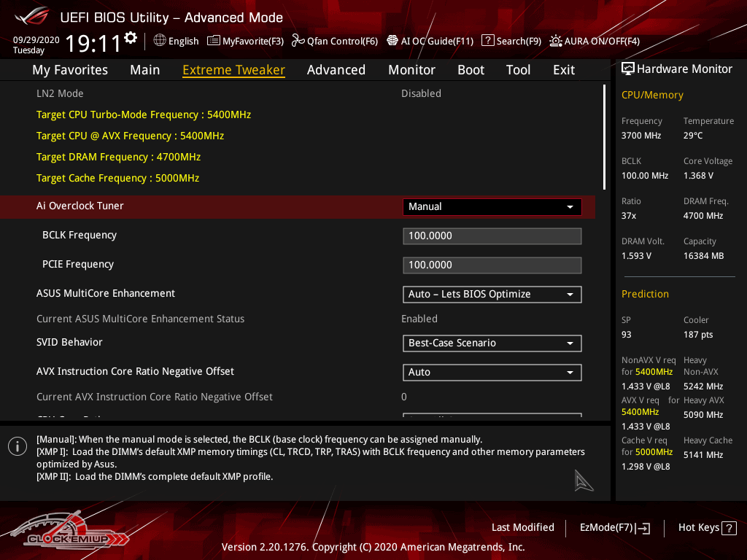The image size is (747, 560).
Task: Click the settings list vertical scrollbar
Action: point(604,137)
